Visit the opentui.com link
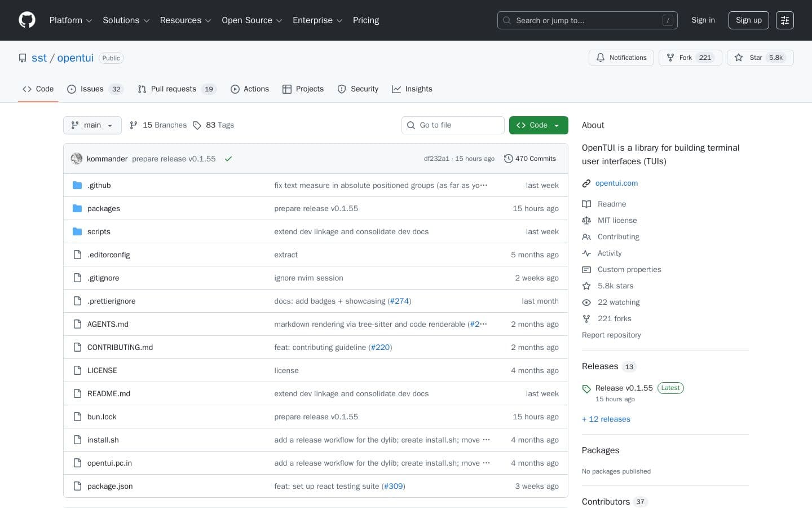This screenshot has width=812, height=508. coord(616,183)
